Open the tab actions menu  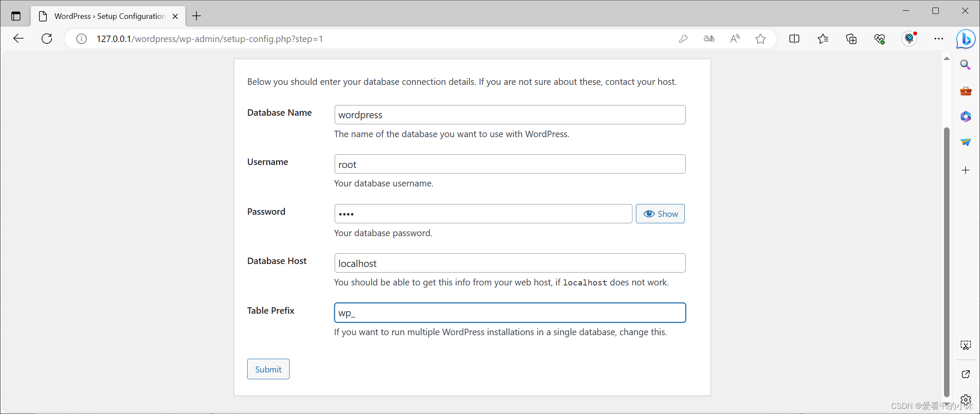click(16, 16)
